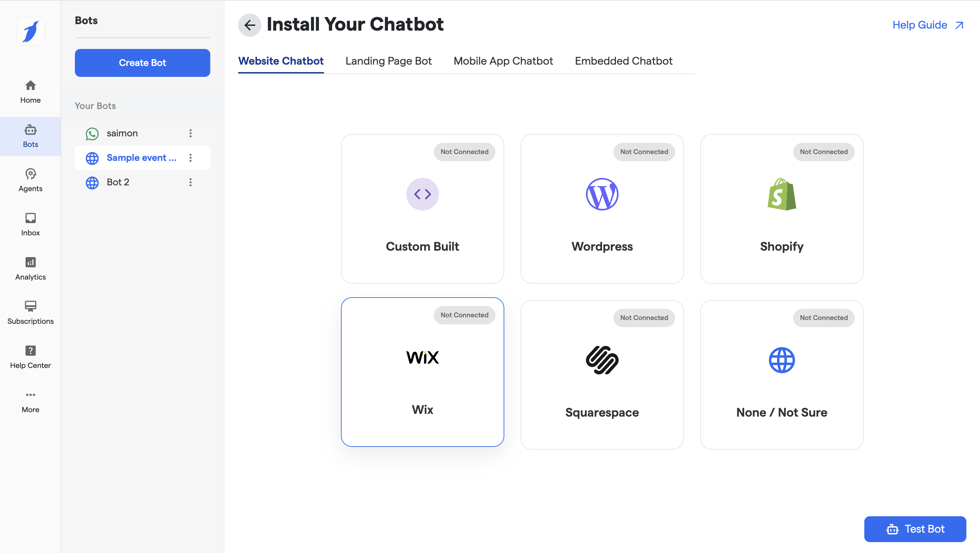Expand the More menu in the sidebar

click(x=30, y=401)
